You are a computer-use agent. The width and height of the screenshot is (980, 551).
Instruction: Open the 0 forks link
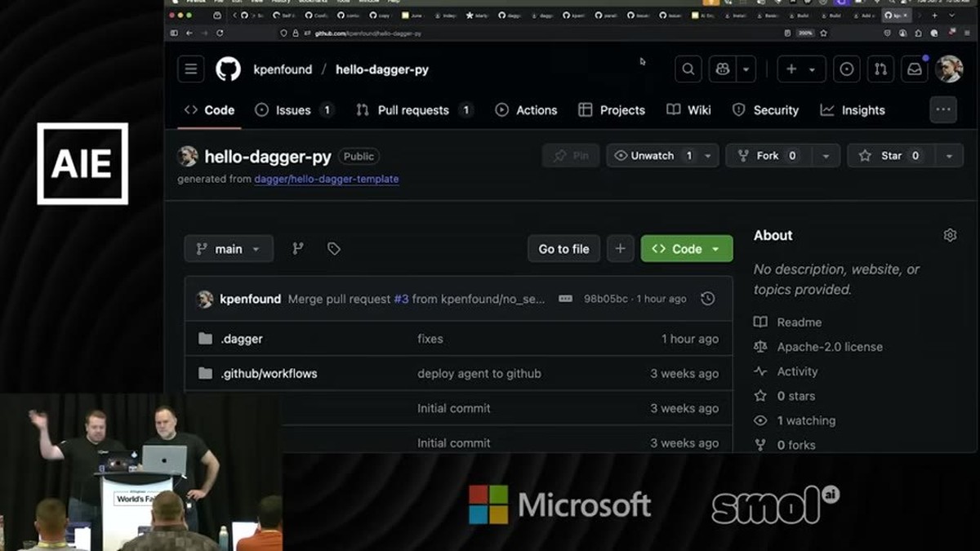click(x=795, y=445)
